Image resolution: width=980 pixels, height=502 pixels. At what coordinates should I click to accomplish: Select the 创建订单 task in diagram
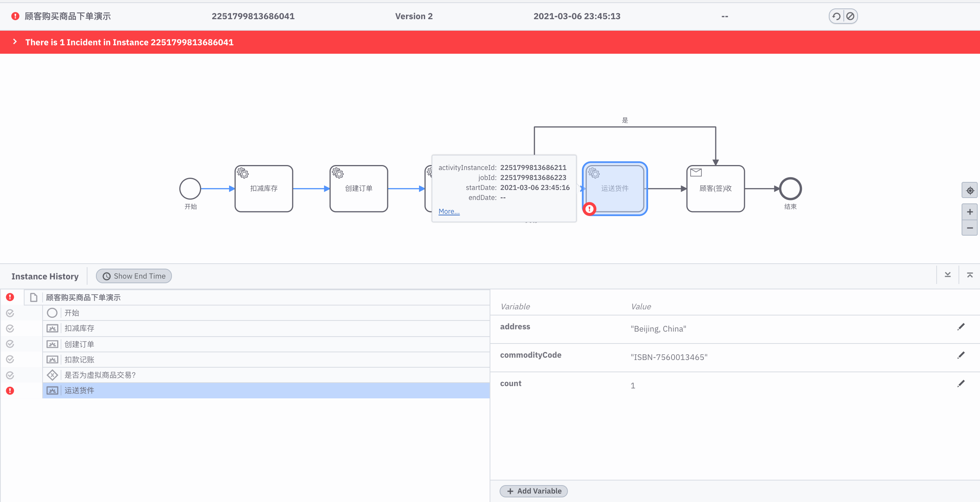tap(358, 189)
